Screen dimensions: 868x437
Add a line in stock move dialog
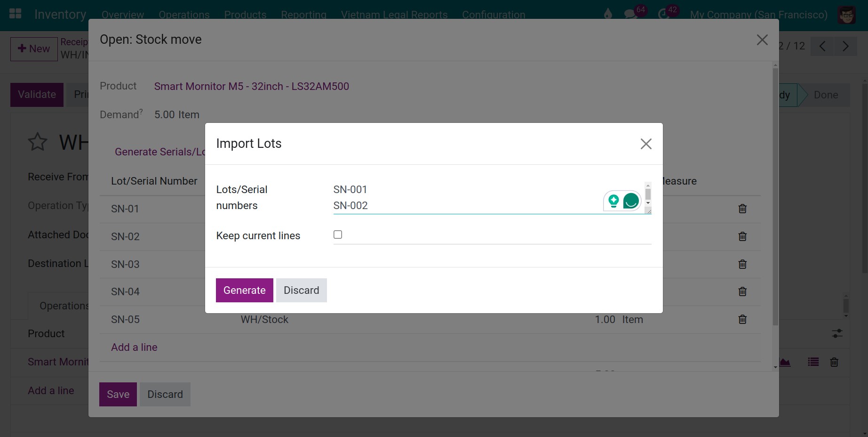134,347
